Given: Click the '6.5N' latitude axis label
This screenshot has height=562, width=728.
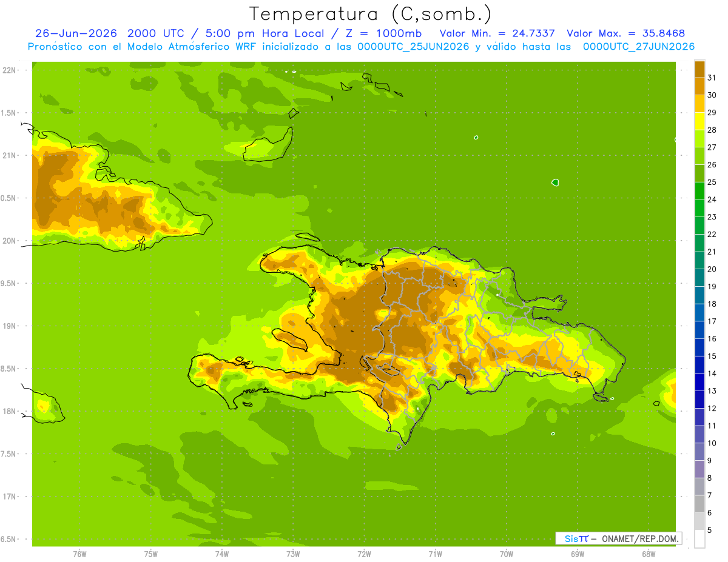Looking at the screenshot, I should [10, 540].
